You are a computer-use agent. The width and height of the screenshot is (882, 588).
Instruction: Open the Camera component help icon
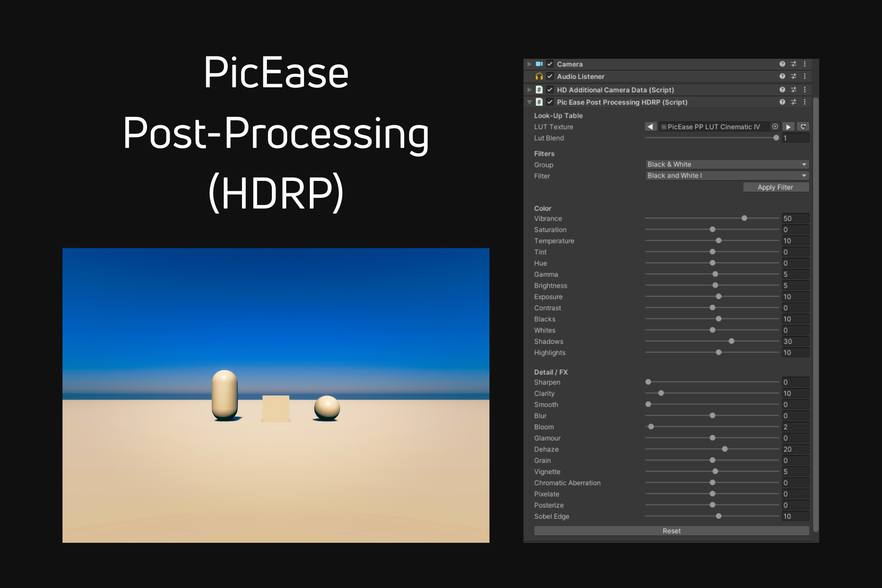click(x=782, y=64)
